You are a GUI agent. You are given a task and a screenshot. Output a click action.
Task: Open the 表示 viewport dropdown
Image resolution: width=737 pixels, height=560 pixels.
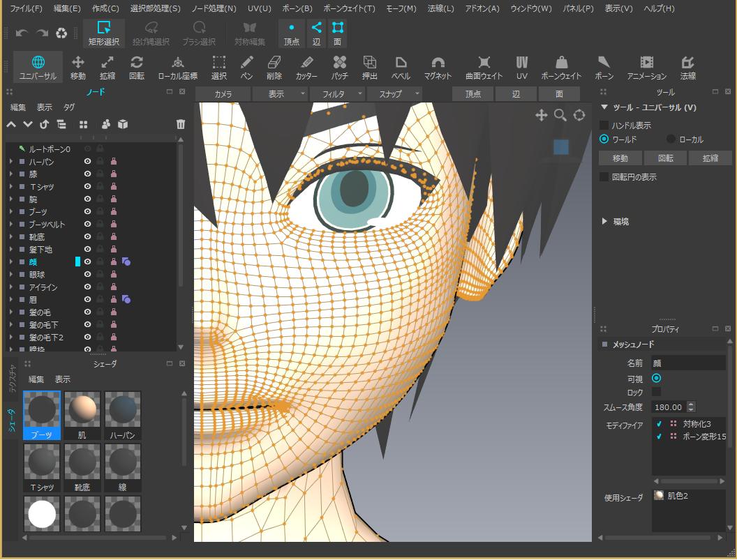(280, 94)
